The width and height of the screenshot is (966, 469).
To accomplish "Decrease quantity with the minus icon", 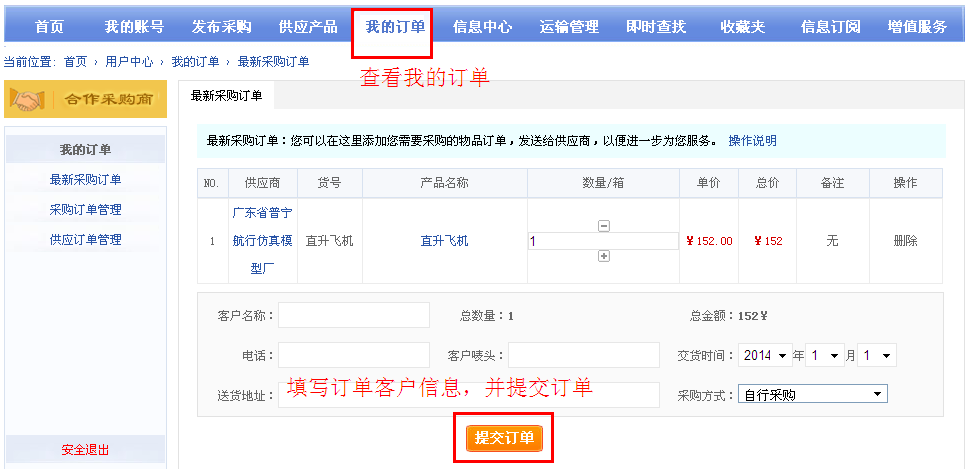I will point(604,226).
